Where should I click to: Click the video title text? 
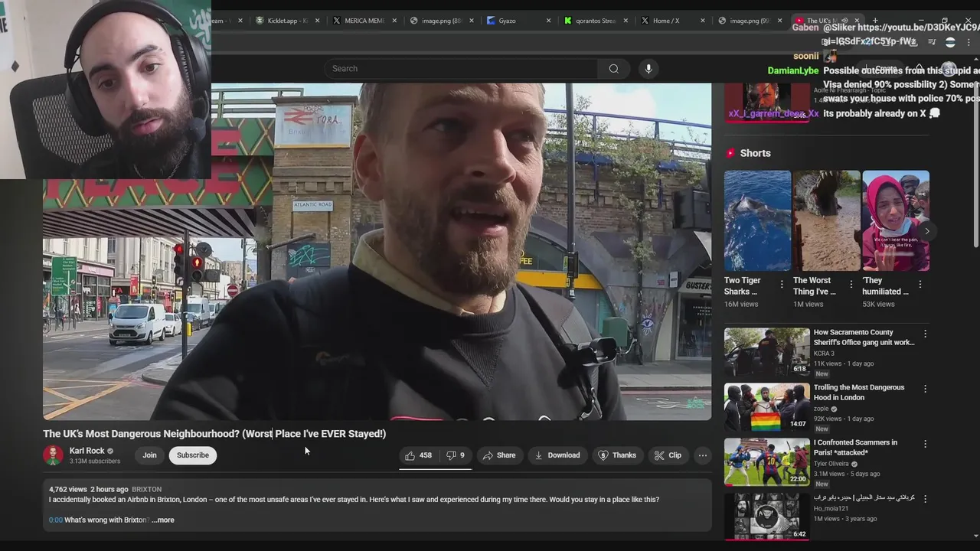[x=214, y=434]
